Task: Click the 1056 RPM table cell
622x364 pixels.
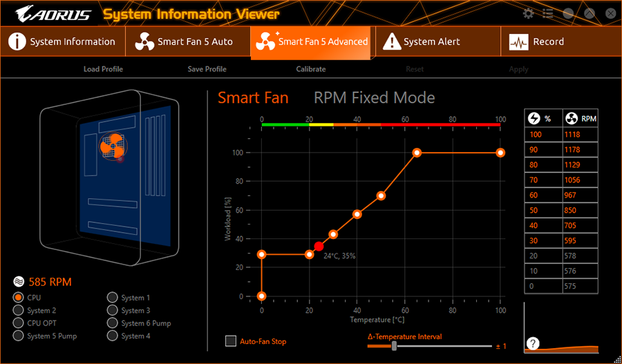Action: tap(580, 180)
